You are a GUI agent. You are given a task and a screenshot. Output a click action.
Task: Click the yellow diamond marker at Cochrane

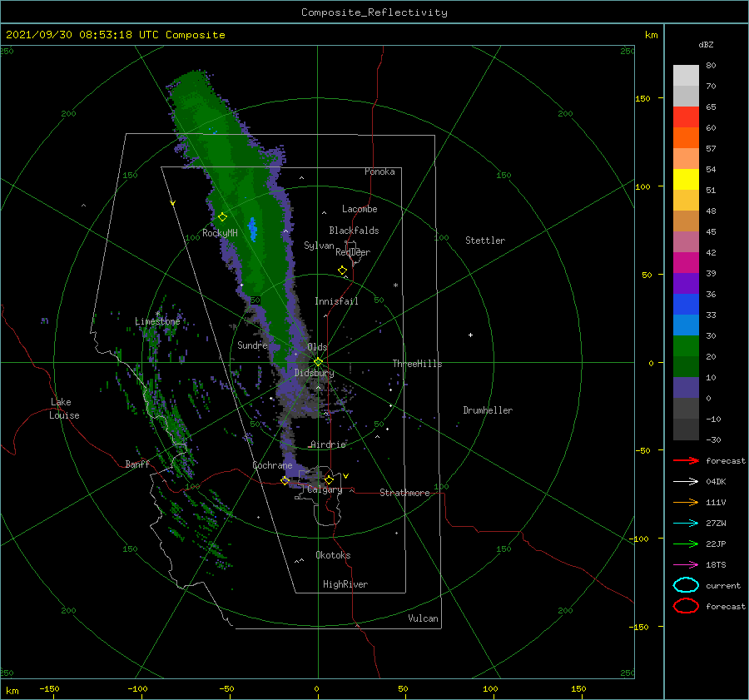pos(285,481)
